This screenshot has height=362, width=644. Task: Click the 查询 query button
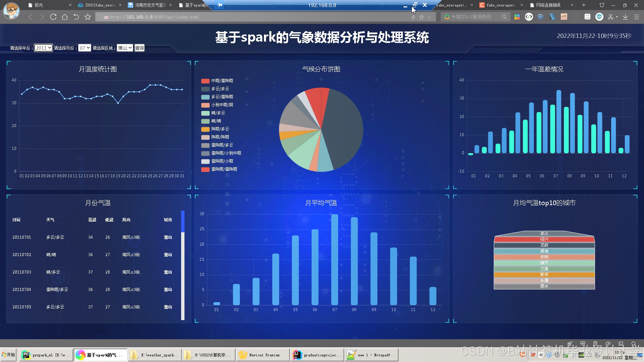click(139, 48)
